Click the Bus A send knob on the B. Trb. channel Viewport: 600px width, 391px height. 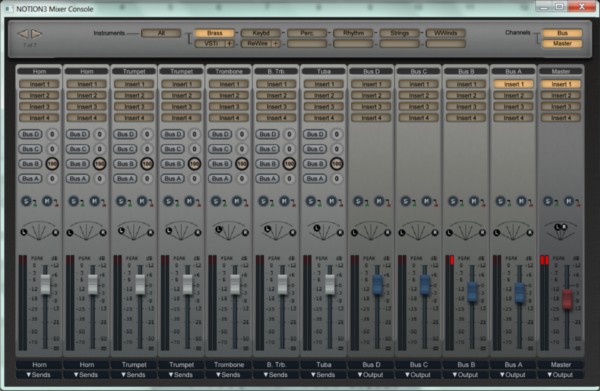click(x=289, y=179)
